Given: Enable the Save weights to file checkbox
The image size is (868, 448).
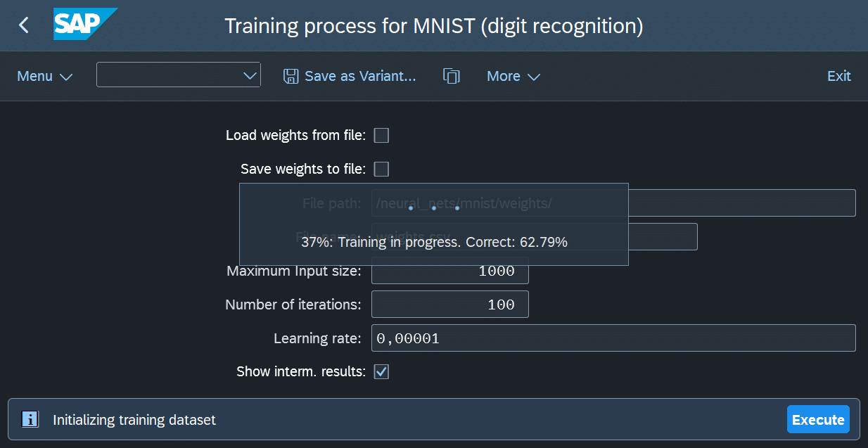Looking at the screenshot, I should (381, 169).
